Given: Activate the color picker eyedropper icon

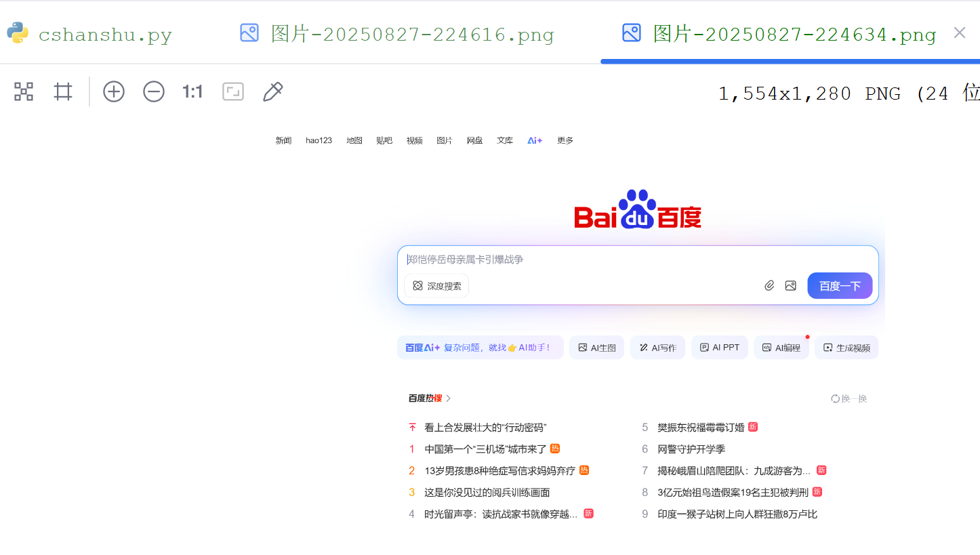Looking at the screenshot, I should tap(272, 91).
